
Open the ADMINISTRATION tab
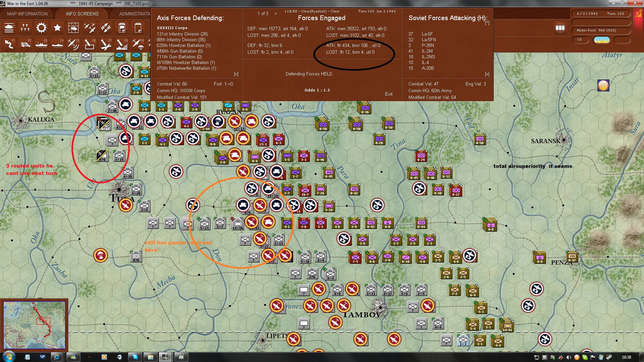135,14
